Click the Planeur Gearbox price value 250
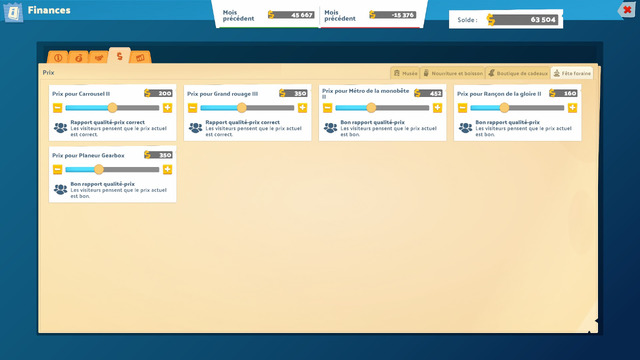This screenshot has width=640, height=360. click(x=158, y=155)
